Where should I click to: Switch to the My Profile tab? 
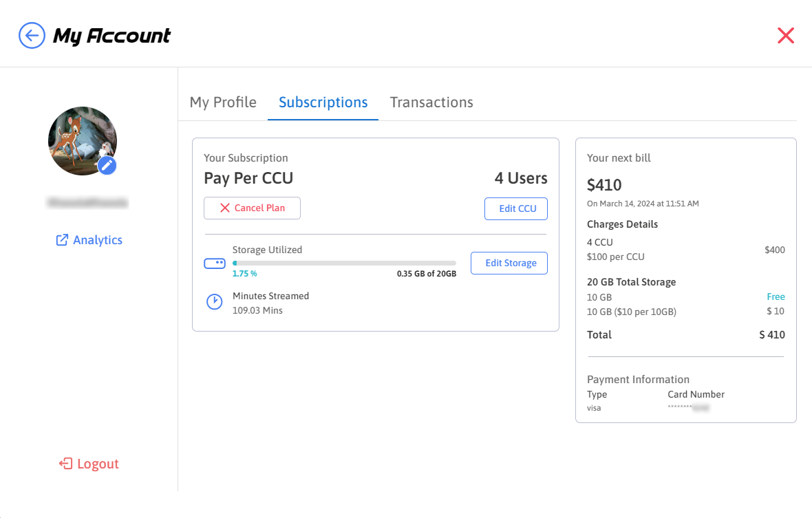223,102
